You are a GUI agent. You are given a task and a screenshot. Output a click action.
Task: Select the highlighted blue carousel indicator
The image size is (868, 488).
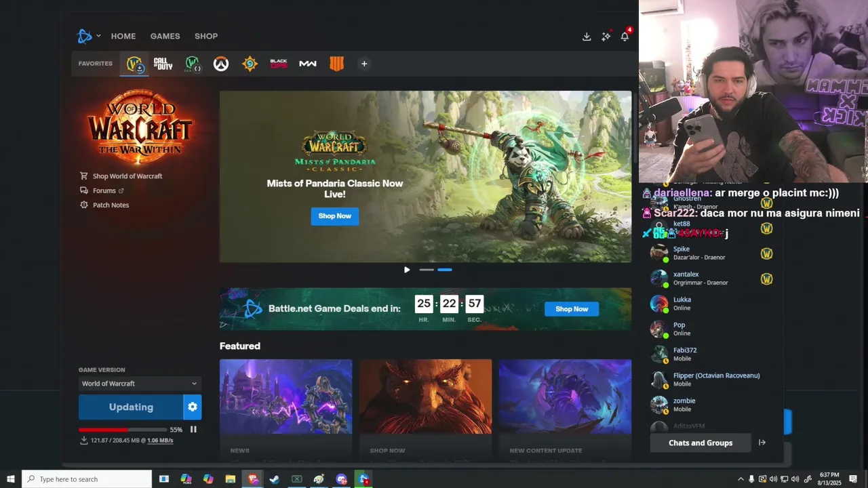445,270
